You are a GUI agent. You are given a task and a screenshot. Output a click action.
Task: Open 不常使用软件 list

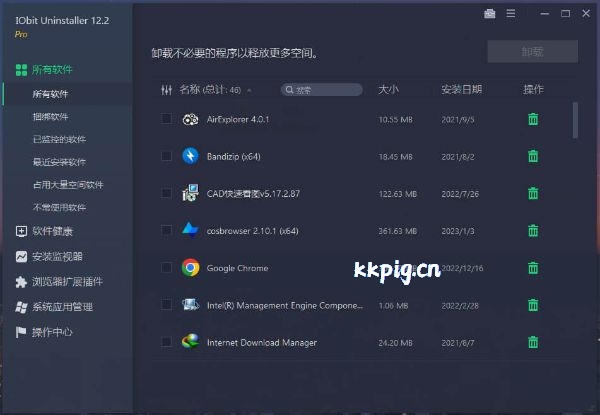click(x=59, y=207)
